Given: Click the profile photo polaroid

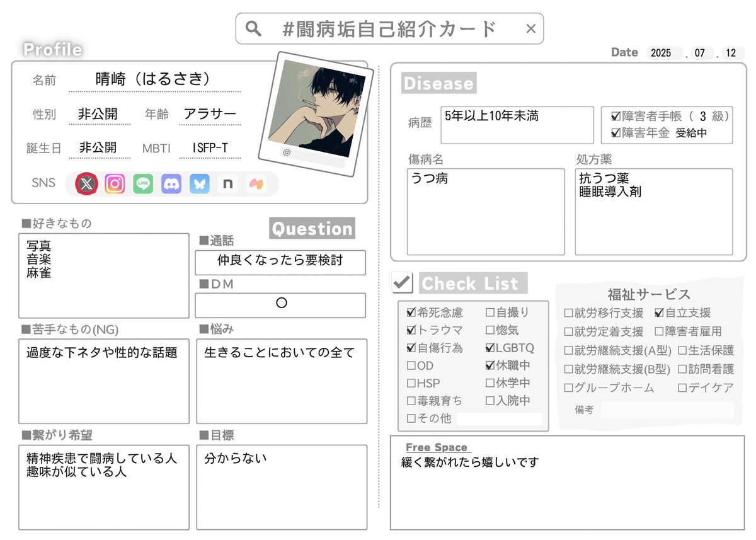Looking at the screenshot, I should (x=315, y=113).
